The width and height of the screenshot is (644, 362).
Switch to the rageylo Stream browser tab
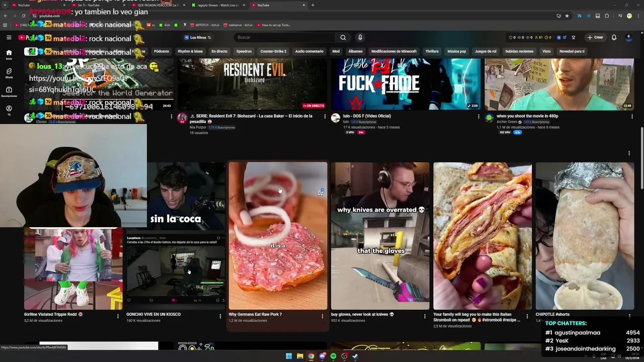218,5
